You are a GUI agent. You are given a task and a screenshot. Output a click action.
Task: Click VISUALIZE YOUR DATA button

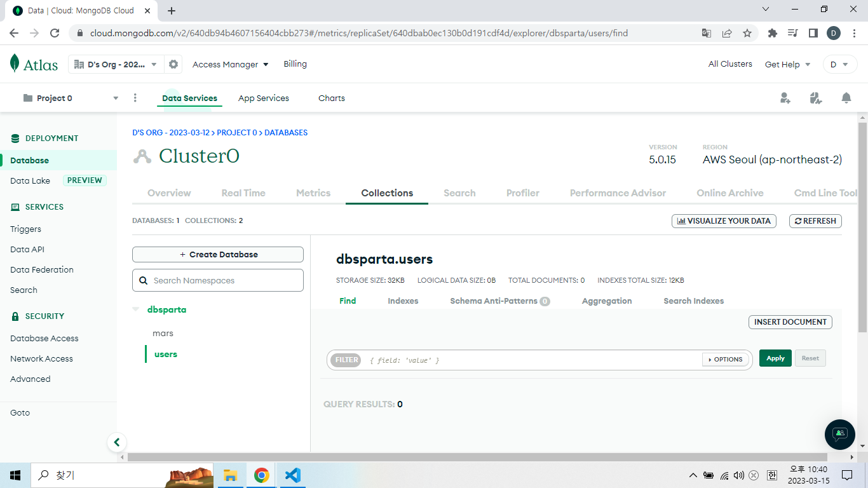click(724, 221)
